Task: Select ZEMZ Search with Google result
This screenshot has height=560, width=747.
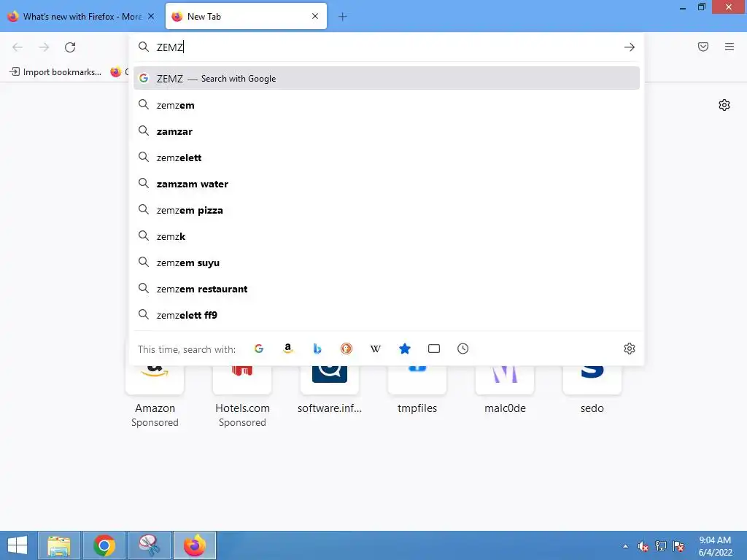Action: point(387,79)
